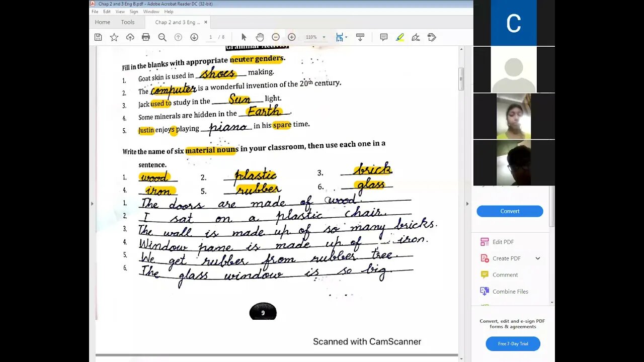Image resolution: width=644 pixels, height=362 pixels.
Task: Click the tools pane scrollbar
Action: coord(552,206)
